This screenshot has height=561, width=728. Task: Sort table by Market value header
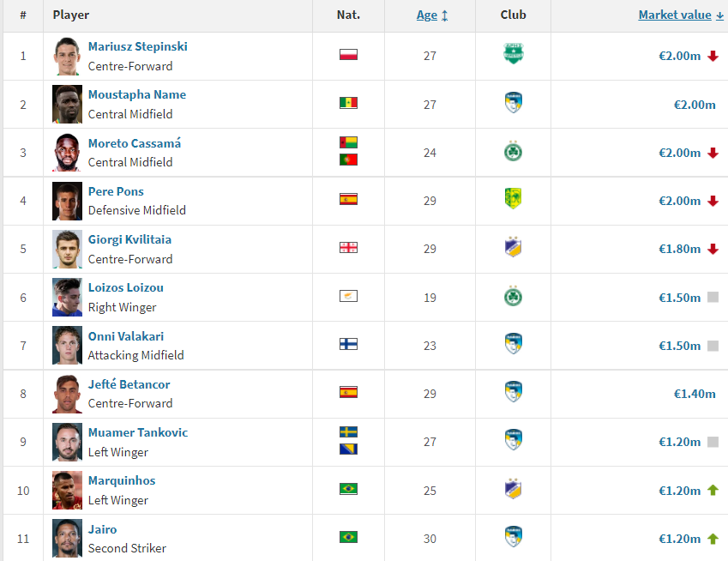(675, 15)
